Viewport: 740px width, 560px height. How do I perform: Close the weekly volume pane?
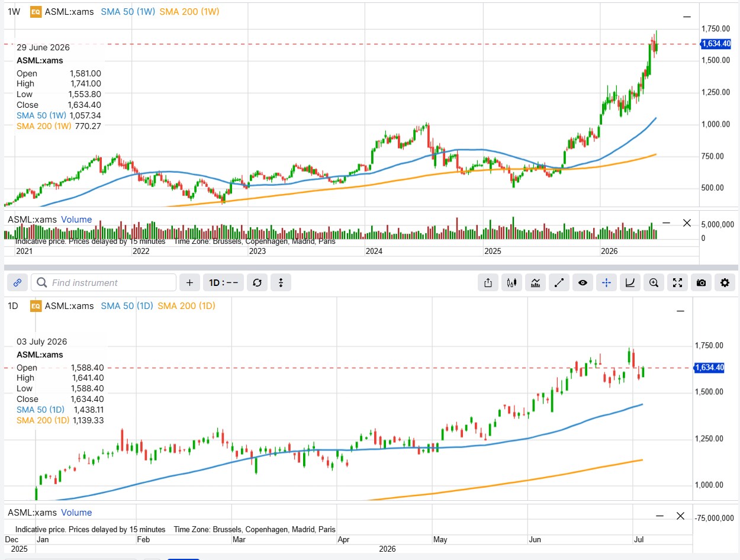(x=687, y=223)
